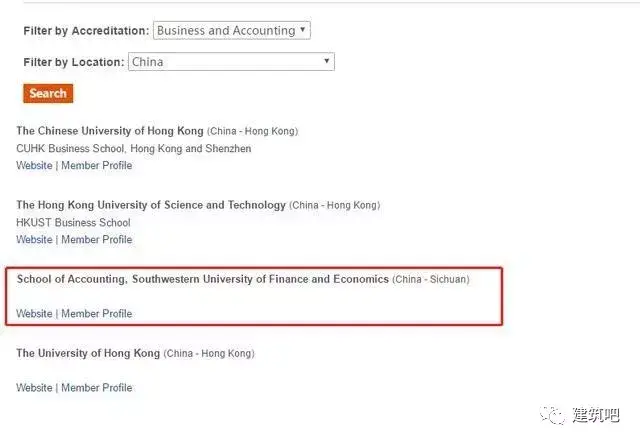640x443 pixels.
Task: Click the CUHK Business School subtitle text
Action: [134, 149]
